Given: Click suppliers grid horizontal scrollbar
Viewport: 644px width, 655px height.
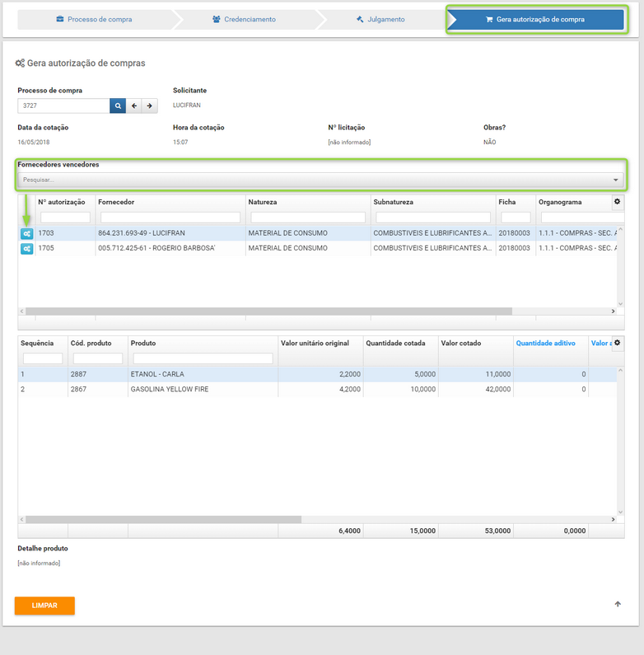Looking at the screenshot, I should pyautogui.click(x=268, y=311).
